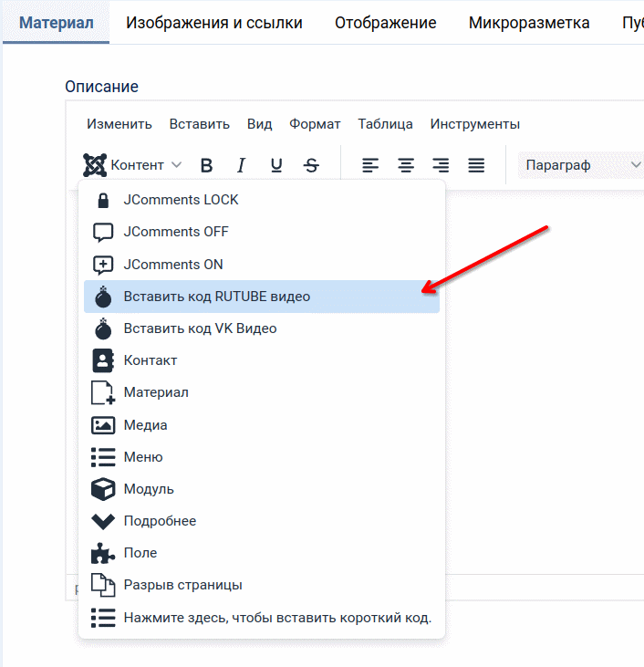Viewport: 644px width, 667px height.
Task: Select the Меню entry in dropdown
Action: (262, 457)
